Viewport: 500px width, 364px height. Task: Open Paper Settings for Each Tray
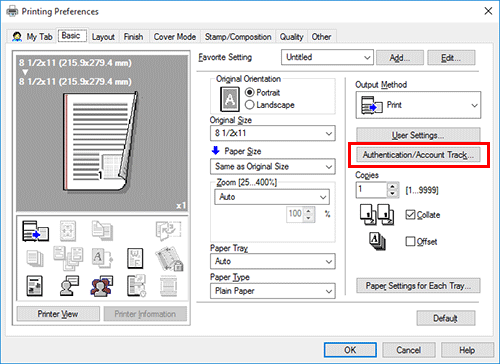click(418, 286)
